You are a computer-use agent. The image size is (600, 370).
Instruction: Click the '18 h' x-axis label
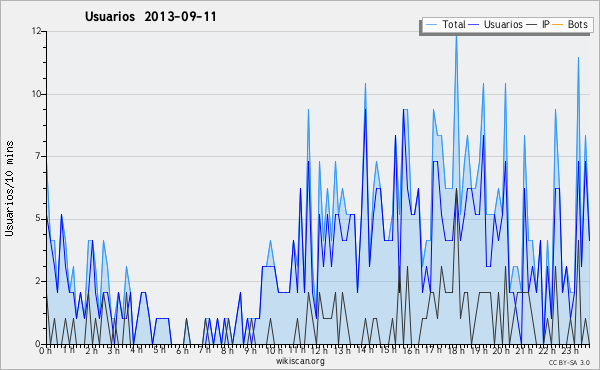[456, 350]
